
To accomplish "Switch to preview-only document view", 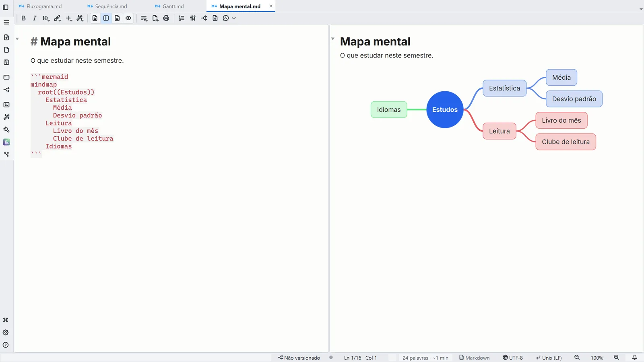I will [117, 18].
